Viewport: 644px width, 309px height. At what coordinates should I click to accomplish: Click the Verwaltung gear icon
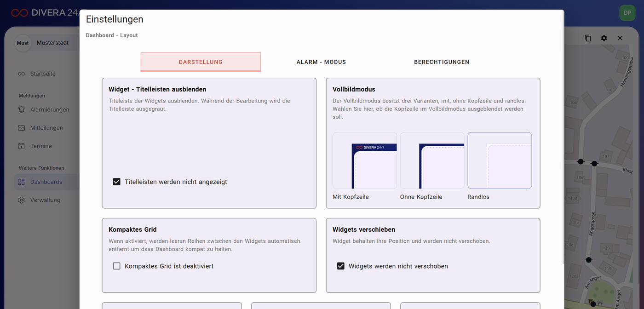click(x=22, y=200)
